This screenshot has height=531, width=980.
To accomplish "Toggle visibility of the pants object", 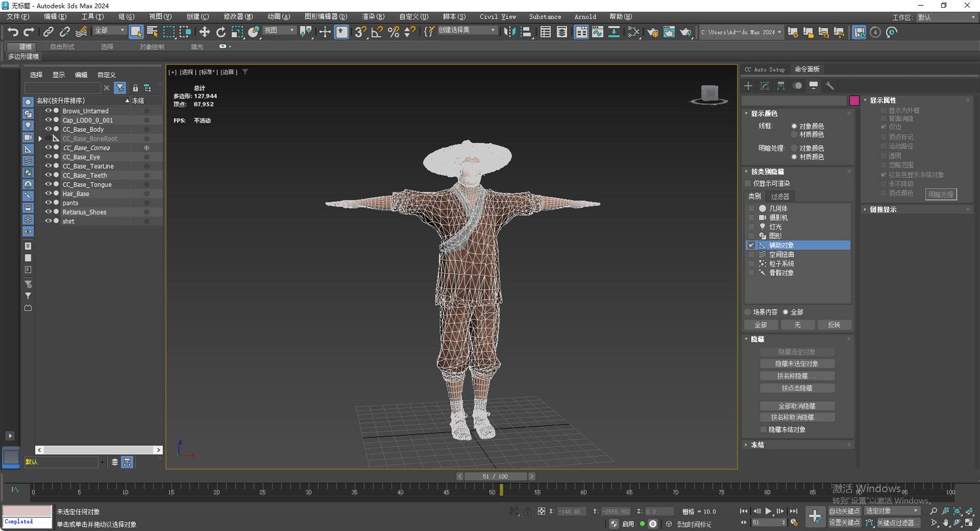I will point(48,203).
